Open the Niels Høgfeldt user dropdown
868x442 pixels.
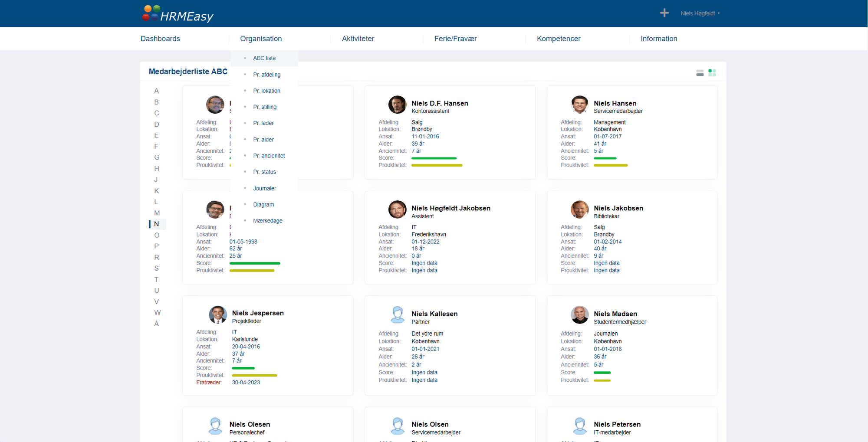coord(700,13)
